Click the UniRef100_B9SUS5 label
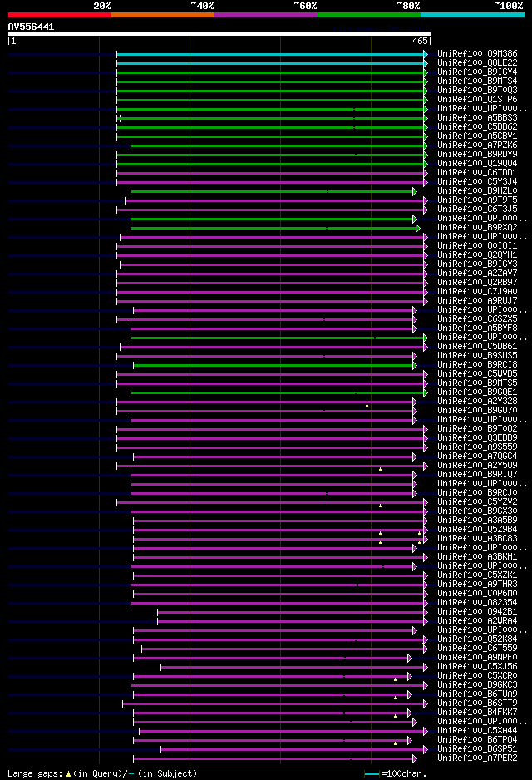532x780 pixels. click(477, 355)
